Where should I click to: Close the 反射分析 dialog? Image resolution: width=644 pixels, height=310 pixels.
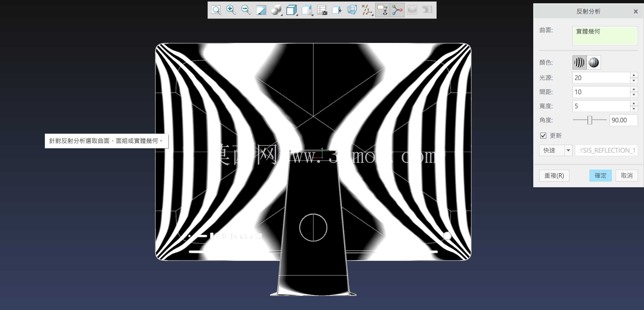[x=636, y=11]
